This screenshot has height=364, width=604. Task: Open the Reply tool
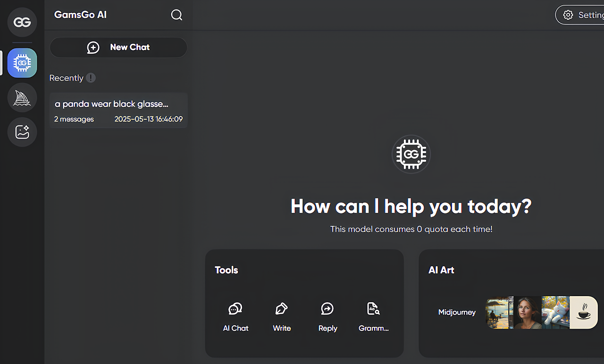[327, 317]
